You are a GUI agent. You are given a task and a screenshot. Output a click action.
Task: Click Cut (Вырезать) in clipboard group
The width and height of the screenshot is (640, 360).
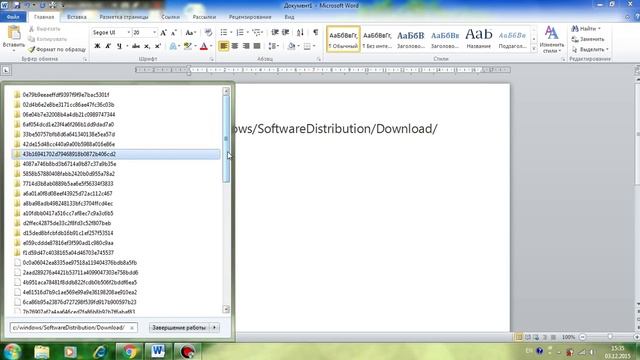(x=45, y=29)
